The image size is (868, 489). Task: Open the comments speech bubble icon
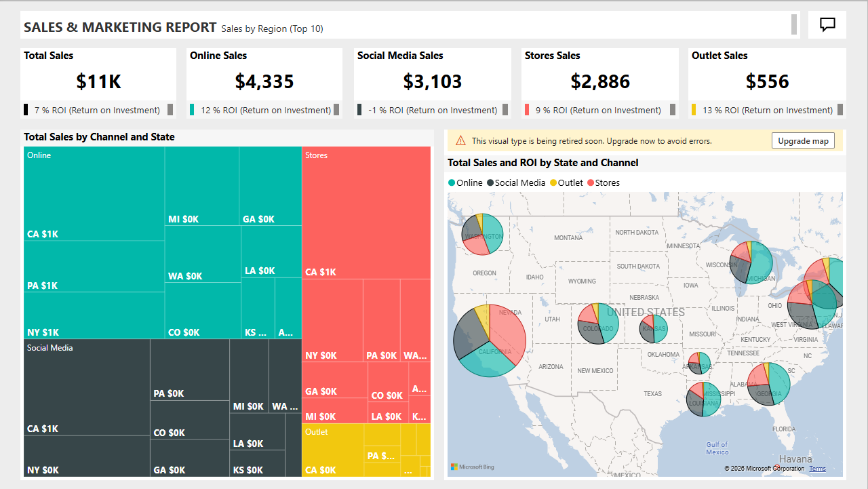coord(827,25)
